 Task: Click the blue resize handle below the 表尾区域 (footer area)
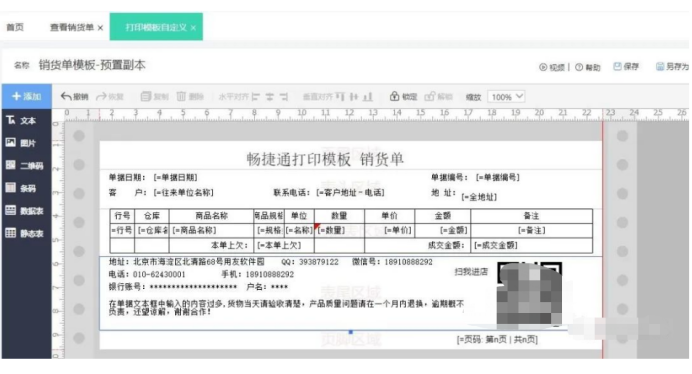click(350, 332)
